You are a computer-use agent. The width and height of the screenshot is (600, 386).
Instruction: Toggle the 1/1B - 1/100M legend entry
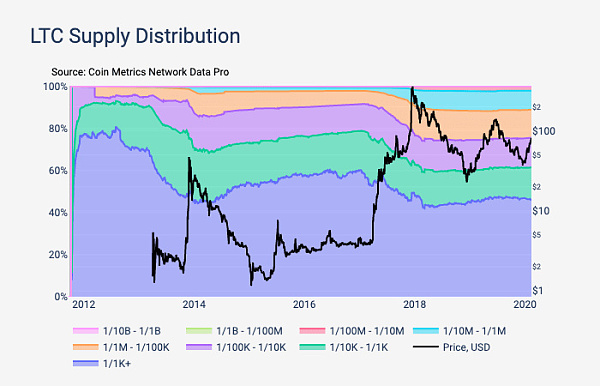234,331
